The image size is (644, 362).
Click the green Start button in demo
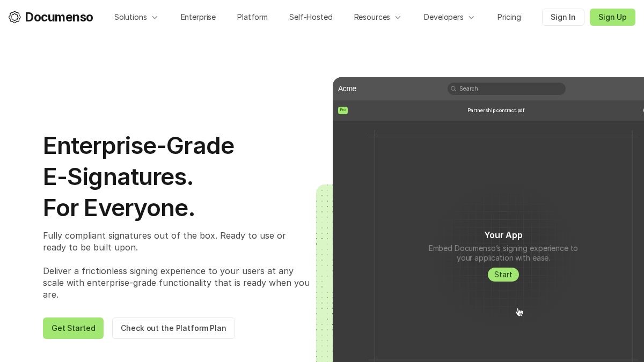(503, 275)
